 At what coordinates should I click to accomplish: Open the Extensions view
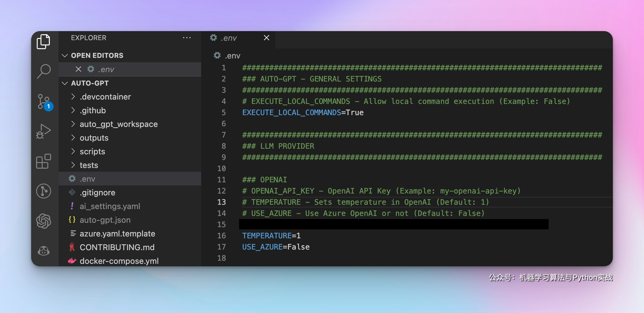click(x=44, y=161)
